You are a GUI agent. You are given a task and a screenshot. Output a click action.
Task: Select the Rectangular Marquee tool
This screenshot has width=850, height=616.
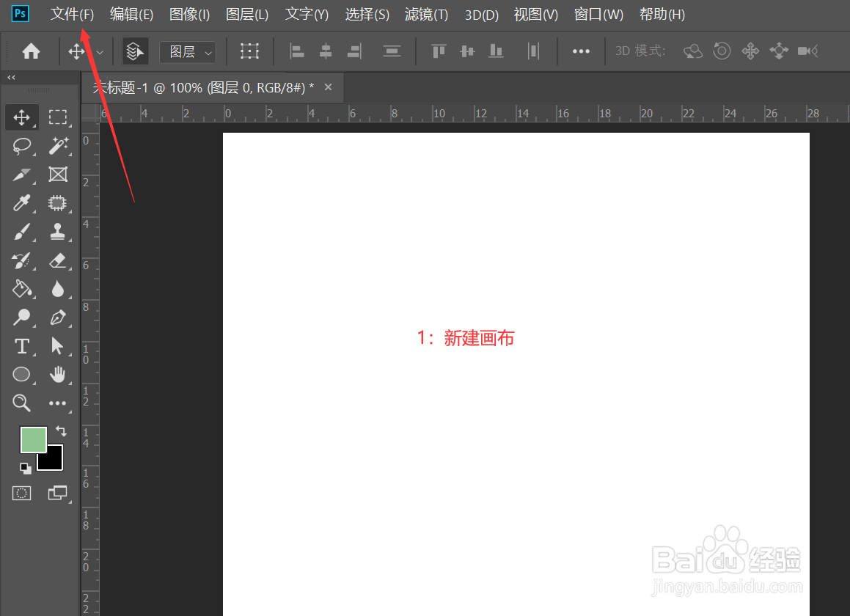tap(57, 117)
